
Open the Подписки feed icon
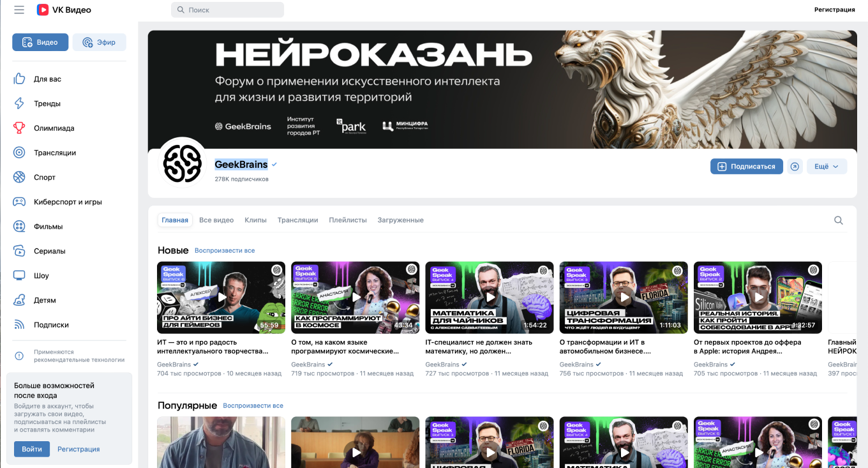click(x=19, y=324)
